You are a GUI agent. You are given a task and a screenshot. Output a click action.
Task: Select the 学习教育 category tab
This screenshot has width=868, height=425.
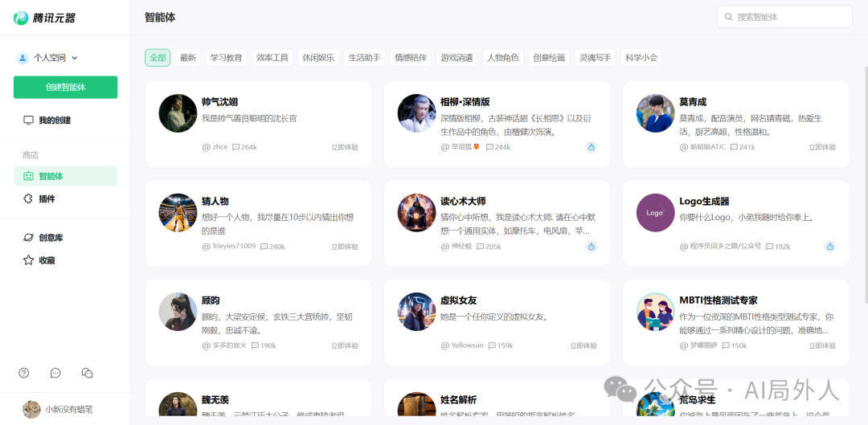(227, 58)
